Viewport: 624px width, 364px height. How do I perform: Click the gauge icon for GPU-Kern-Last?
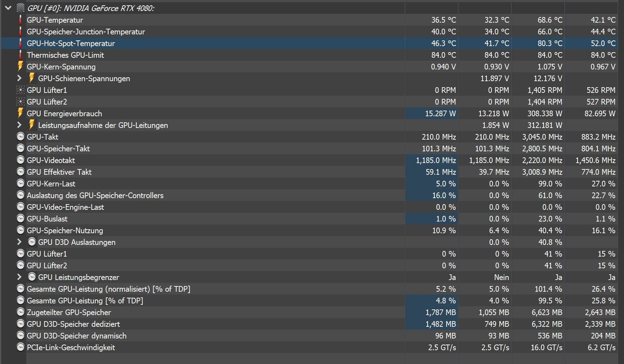[21, 184]
